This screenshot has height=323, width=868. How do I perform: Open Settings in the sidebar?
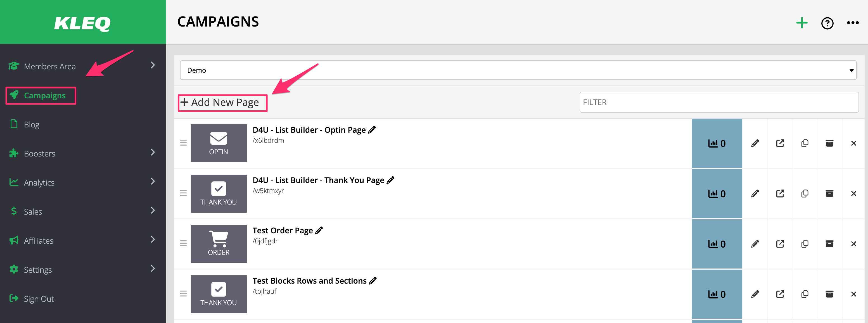38,270
